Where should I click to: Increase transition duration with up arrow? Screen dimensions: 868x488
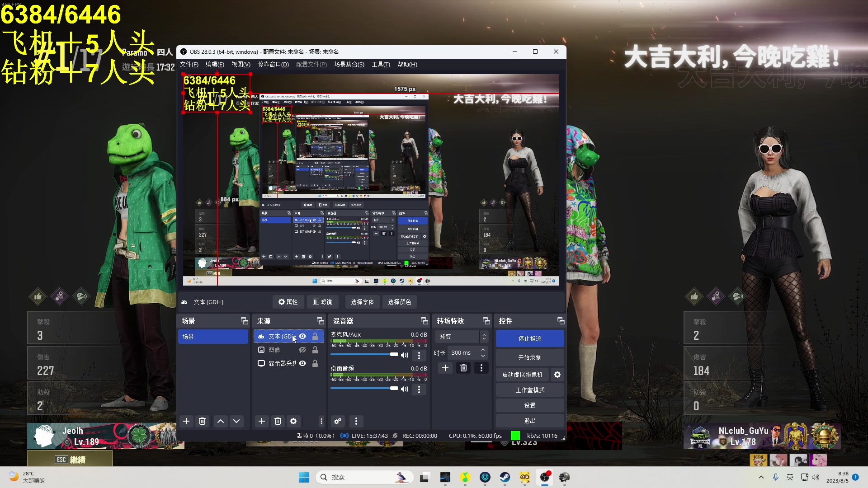coord(483,350)
